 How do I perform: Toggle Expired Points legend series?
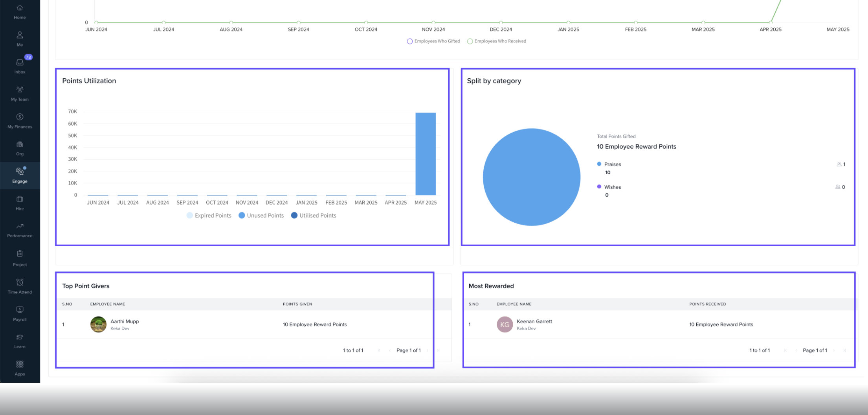(209, 216)
